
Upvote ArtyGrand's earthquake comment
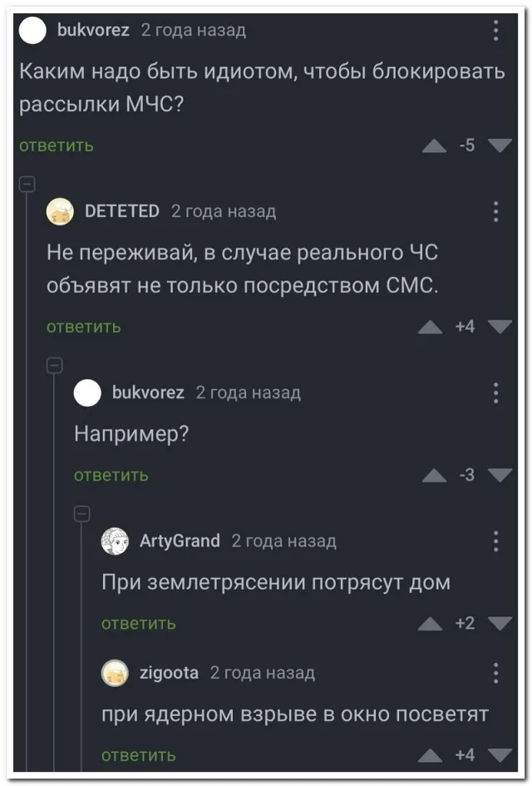click(x=430, y=625)
